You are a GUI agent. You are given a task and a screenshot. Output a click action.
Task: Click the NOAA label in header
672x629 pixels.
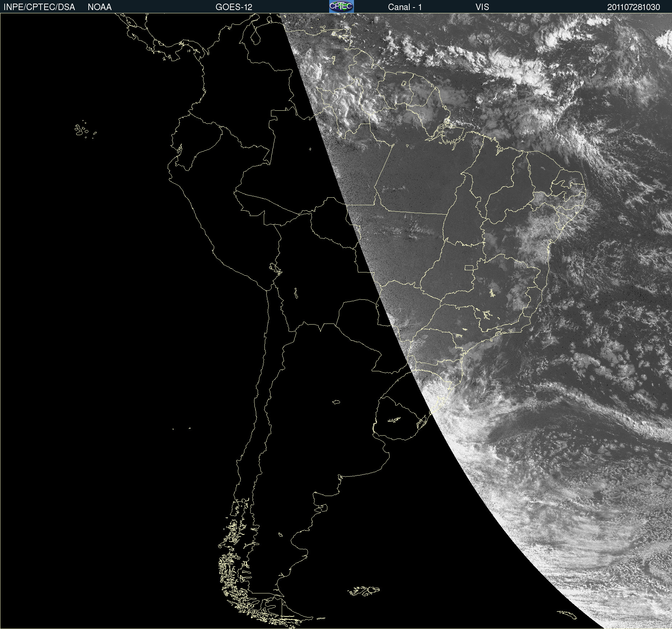(100, 7)
